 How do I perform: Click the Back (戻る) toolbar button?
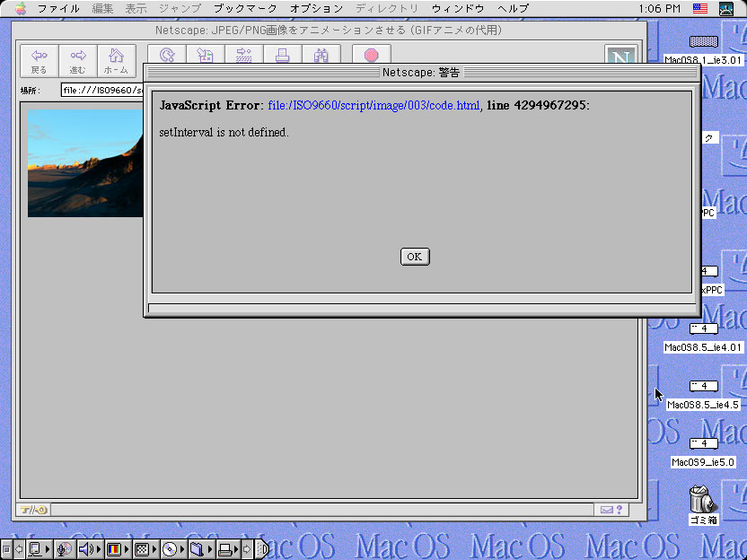click(x=40, y=61)
